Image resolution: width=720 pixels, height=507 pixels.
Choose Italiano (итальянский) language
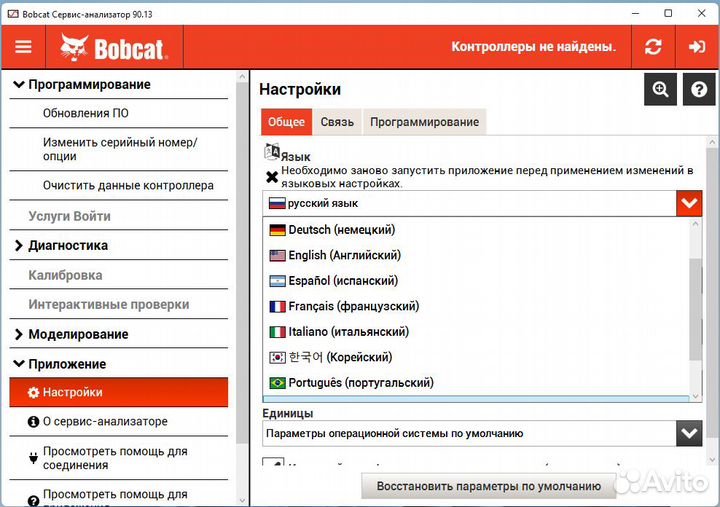click(x=476, y=332)
